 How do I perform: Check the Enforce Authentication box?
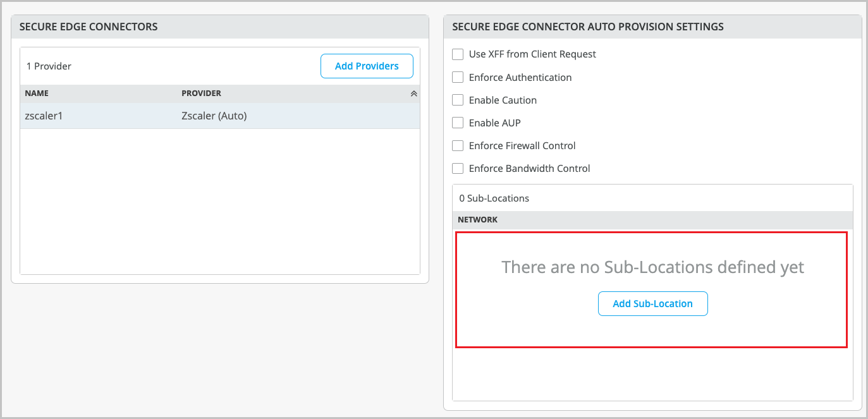click(x=458, y=77)
